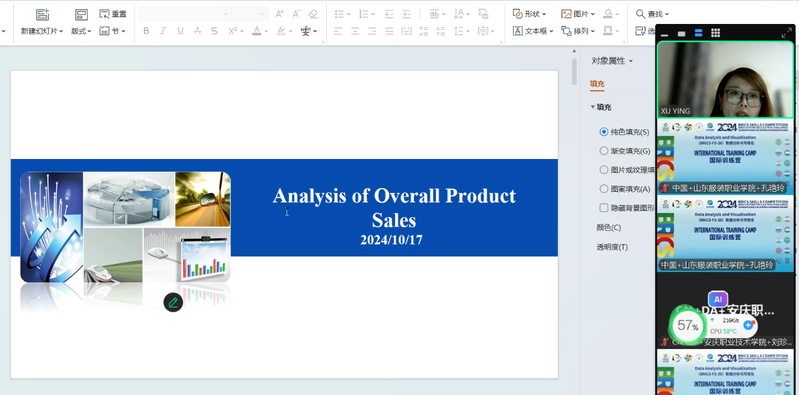799x395 pixels.
Task: Open the 形状 shapes dropdown
Action: (x=529, y=14)
